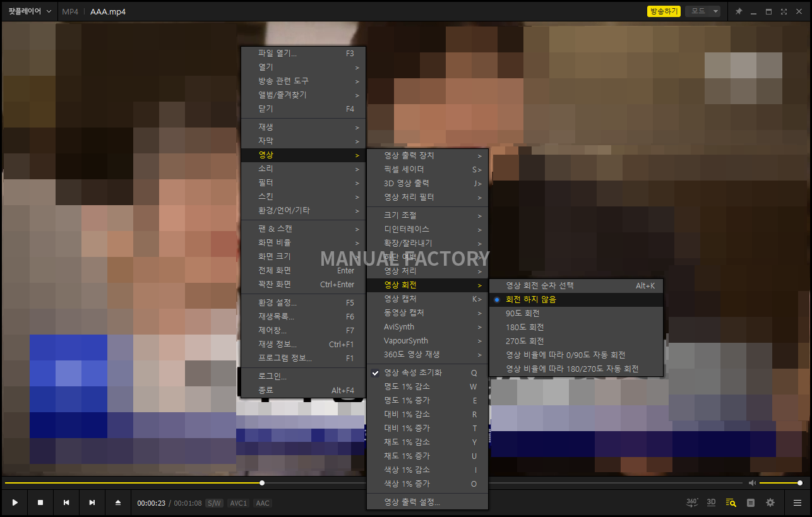This screenshot has width=812, height=517.
Task: Open 환경 설정... preferences
Action: click(303, 302)
